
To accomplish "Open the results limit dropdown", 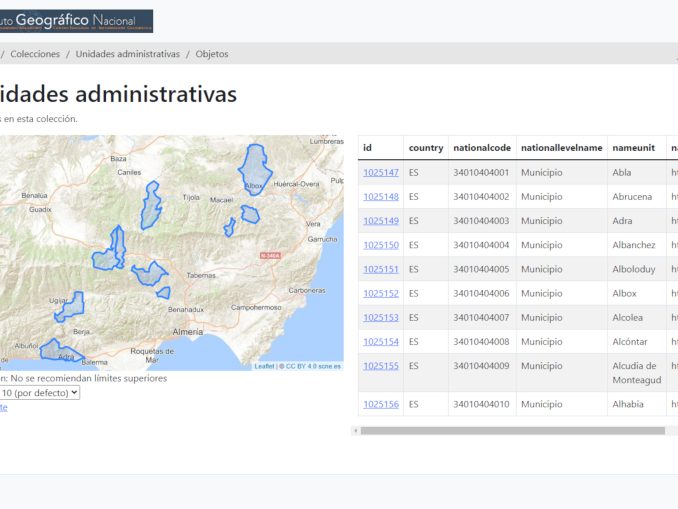I will [x=40, y=393].
